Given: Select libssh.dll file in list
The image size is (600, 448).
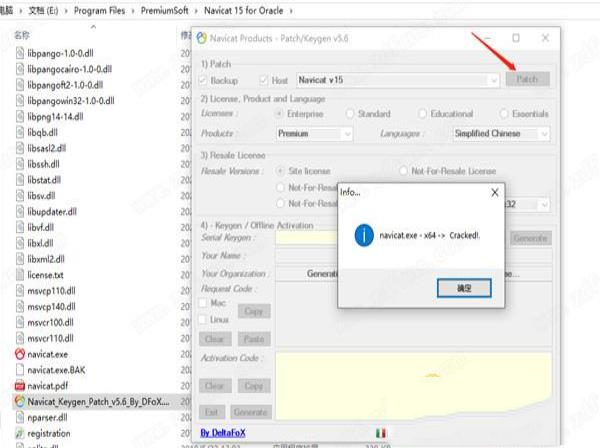Looking at the screenshot, I should click(x=38, y=164).
